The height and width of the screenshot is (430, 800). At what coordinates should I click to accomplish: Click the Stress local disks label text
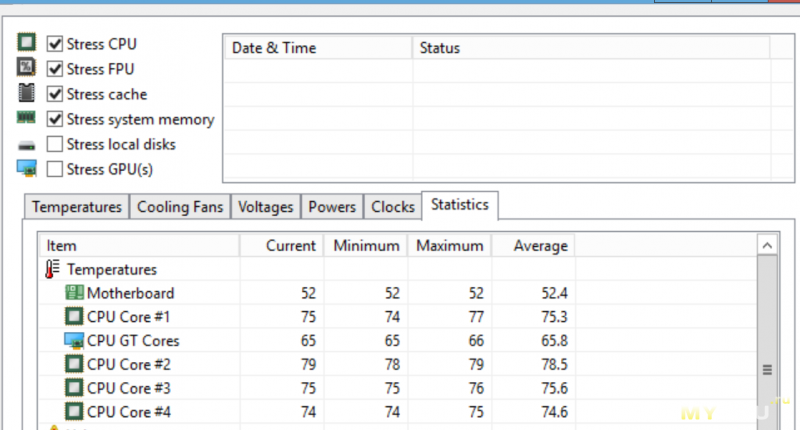coord(121,144)
